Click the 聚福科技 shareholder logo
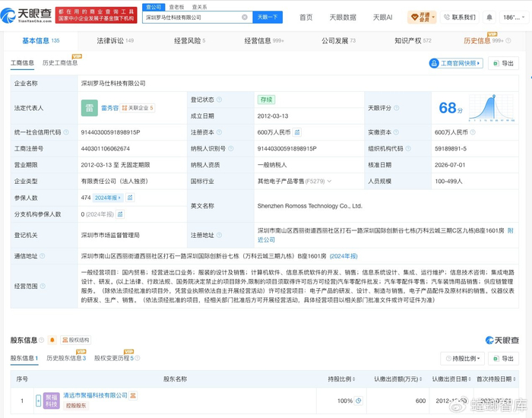 click(51, 401)
